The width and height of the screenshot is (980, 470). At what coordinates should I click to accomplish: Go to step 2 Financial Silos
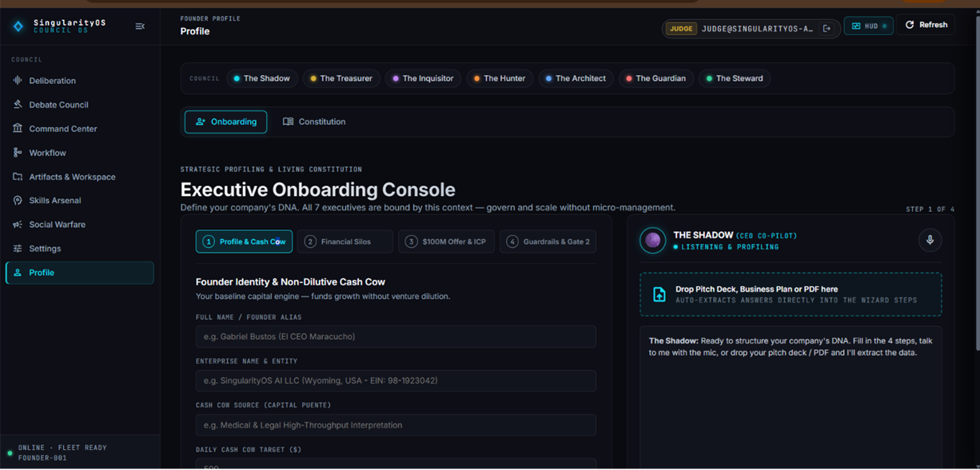345,241
